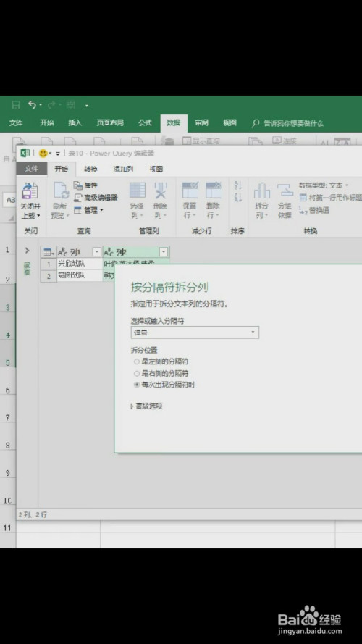
Task: Open the Advanced Editor (高级编辑器)
Action: coord(96,198)
